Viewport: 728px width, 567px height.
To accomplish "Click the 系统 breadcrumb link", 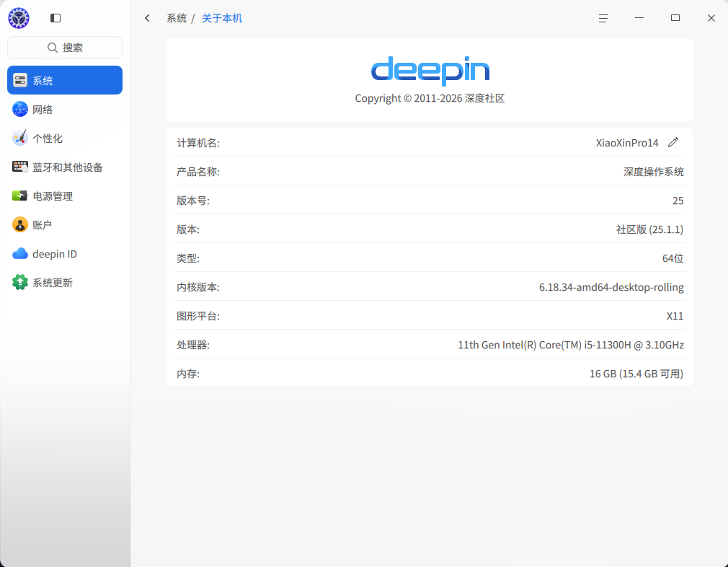I will pyautogui.click(x=177, y=18).
